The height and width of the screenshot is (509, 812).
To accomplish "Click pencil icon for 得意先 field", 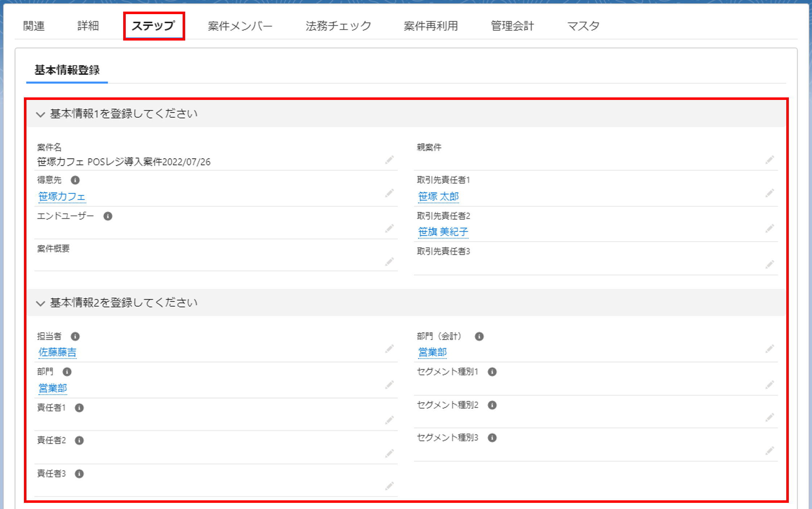I will pyautogui.click(x=390, y=193).
